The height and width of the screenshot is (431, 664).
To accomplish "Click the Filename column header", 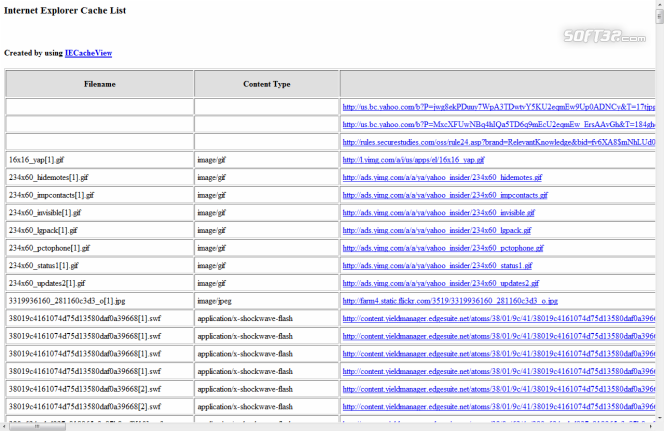I will pos(100,84).
